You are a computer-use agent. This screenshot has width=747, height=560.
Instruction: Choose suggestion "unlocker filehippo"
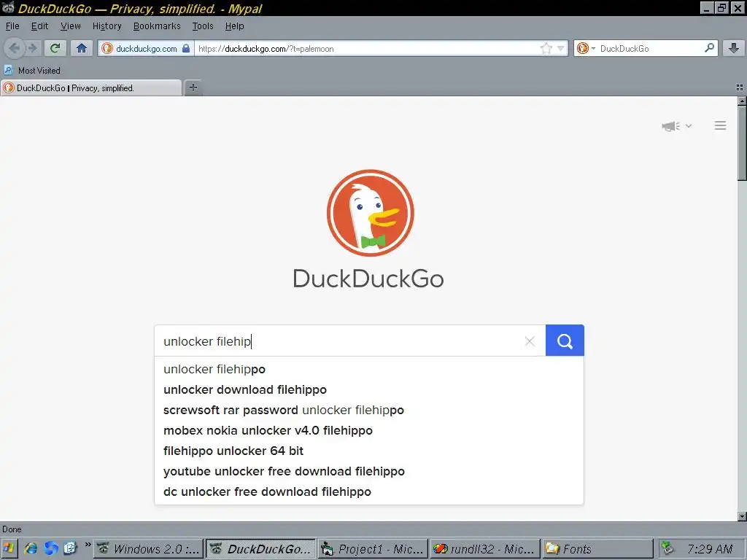368,369
